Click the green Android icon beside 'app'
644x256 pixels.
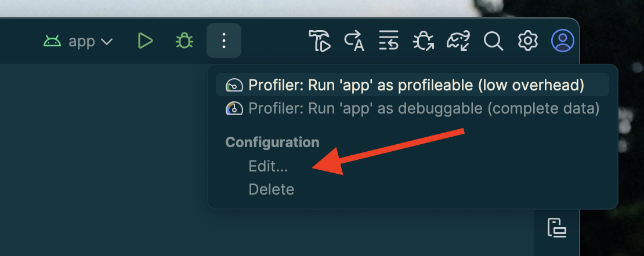pyautogui.click(x=52, y=41)
